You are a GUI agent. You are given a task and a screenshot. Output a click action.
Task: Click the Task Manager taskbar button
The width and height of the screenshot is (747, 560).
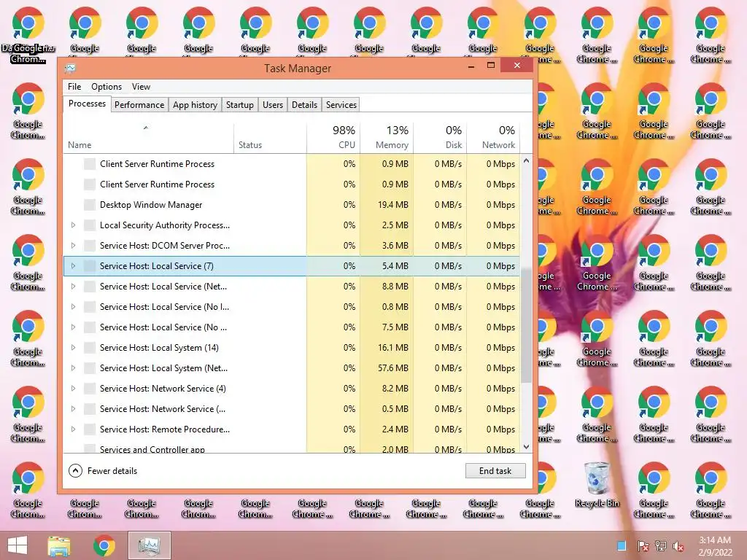(x=150, y=545)
